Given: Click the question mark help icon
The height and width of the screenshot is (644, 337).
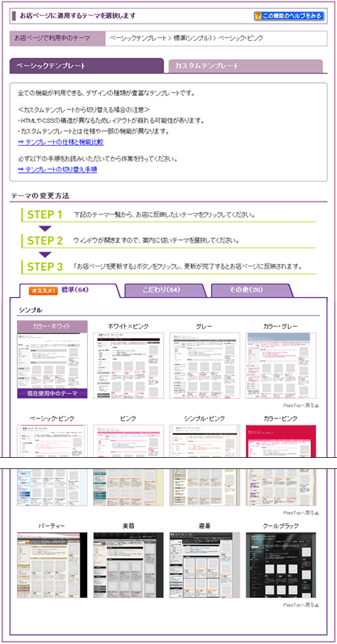Looking at the screenshot, I should tap(258, 16).
